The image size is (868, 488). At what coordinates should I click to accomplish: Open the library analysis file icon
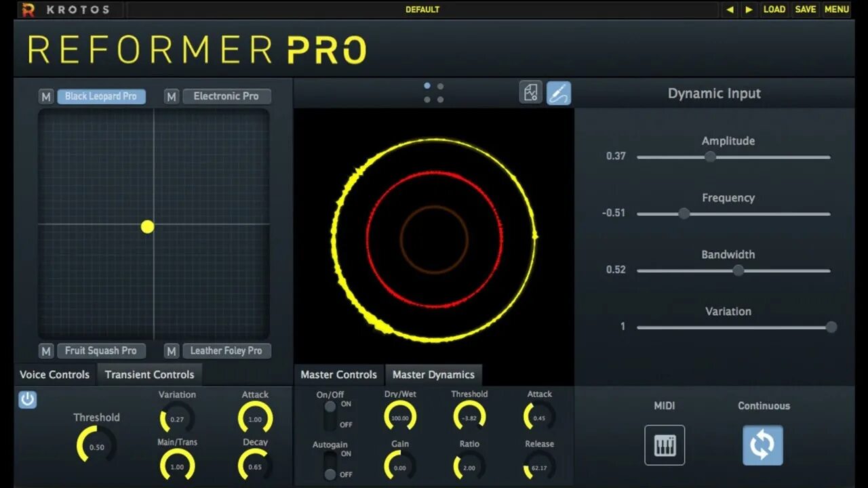click(x=530, y=92)
